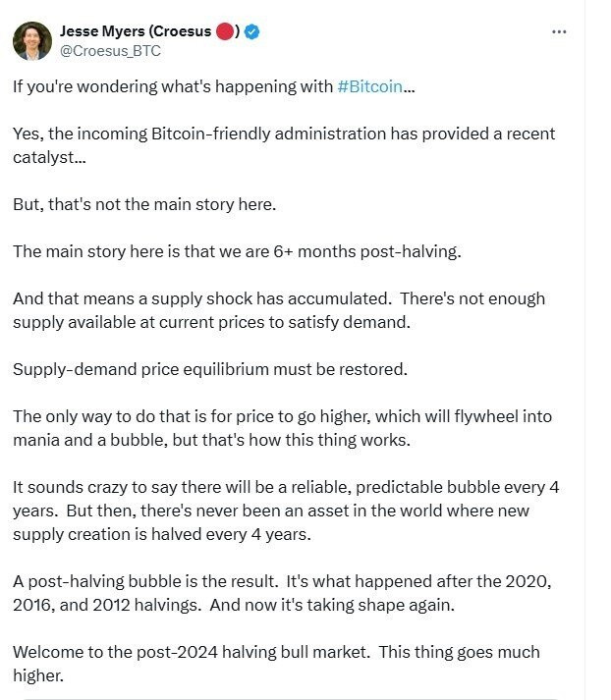Image resolution: width=611 pixels, height=700 pixels.
Task: Open the three-dot more options menu
Action: click(x=559, y=31)
